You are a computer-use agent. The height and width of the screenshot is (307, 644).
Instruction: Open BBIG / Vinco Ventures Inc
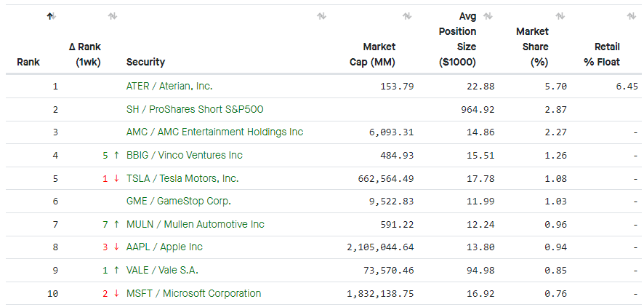click(185, 155)
